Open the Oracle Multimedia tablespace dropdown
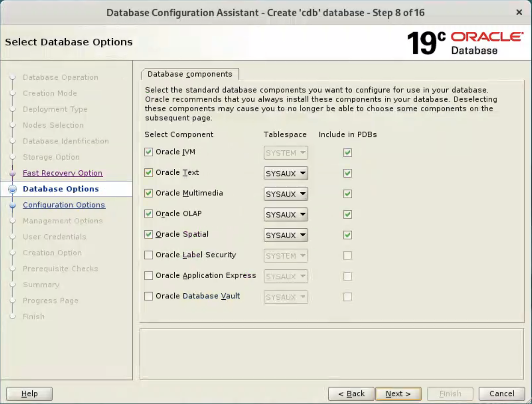The height and width of the screenshot is (404, 532). pyautogui.click(x=286, y=194)
